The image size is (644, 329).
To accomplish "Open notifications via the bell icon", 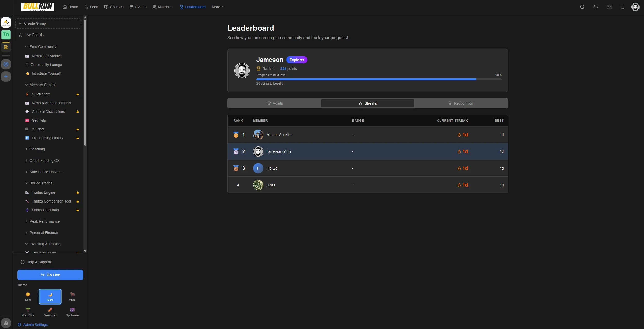I will click(596, 7).
